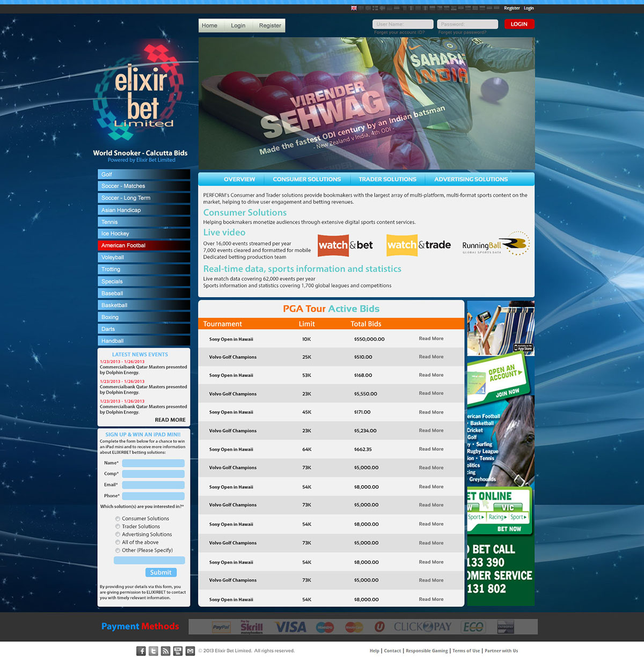
Task: Click the PayPal payment logo
Action: pos(221,627)
